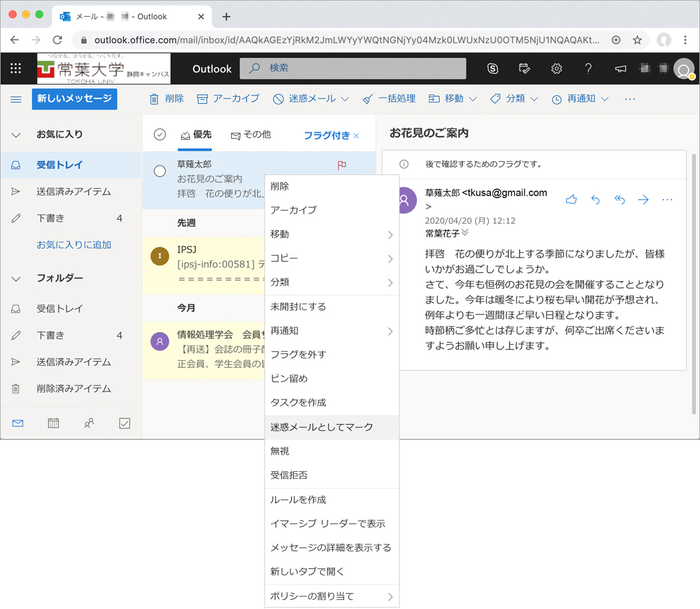Click the like thumbs-up icon on message
This screenshot has width=700, height=609.
click(571, 199)
